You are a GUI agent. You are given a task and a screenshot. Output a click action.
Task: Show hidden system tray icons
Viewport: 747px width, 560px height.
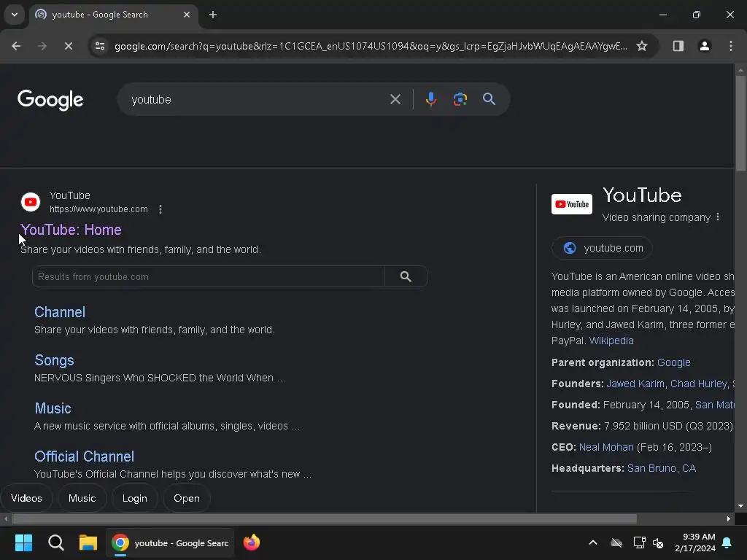click(x=593, y=542)
